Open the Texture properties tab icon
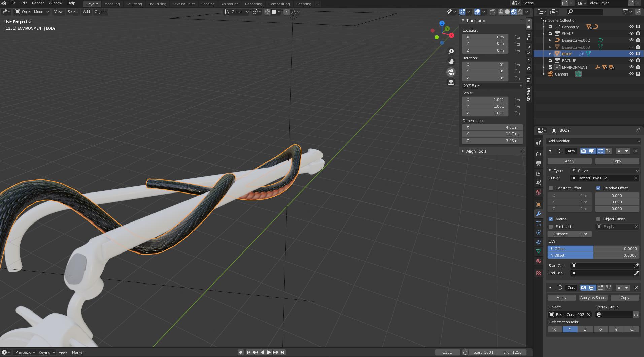Image resolution: width=644 pixels, height=357 pixels. pos(539,273)
